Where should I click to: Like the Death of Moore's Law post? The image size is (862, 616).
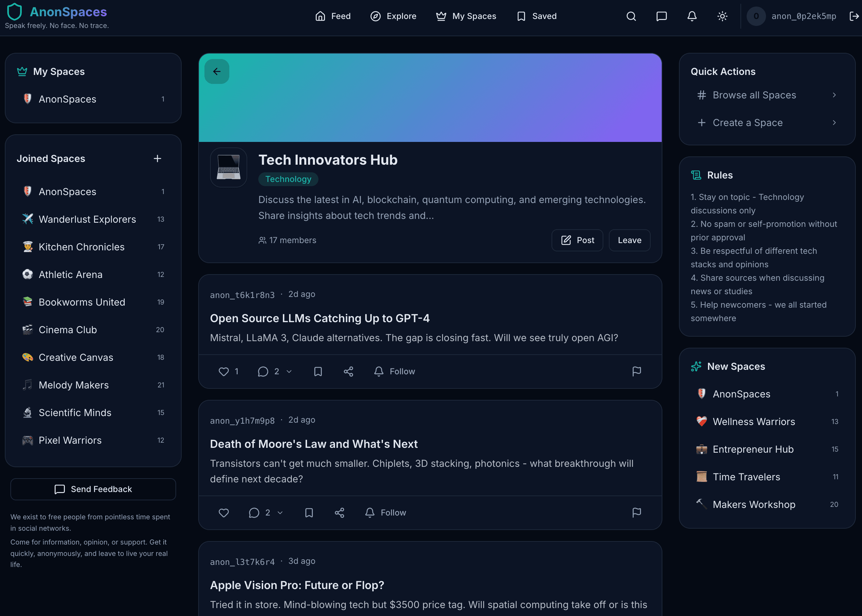pos(224,512)
